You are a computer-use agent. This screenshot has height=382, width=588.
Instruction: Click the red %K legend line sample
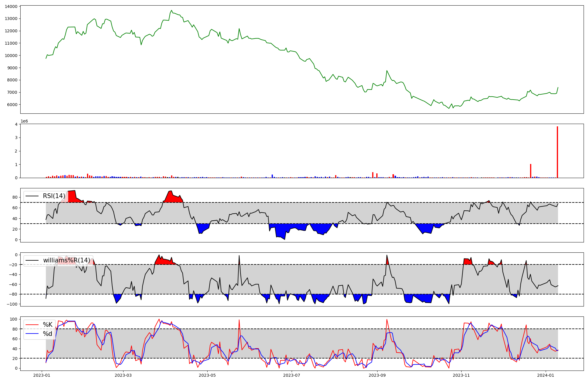(x=32, y=325)
